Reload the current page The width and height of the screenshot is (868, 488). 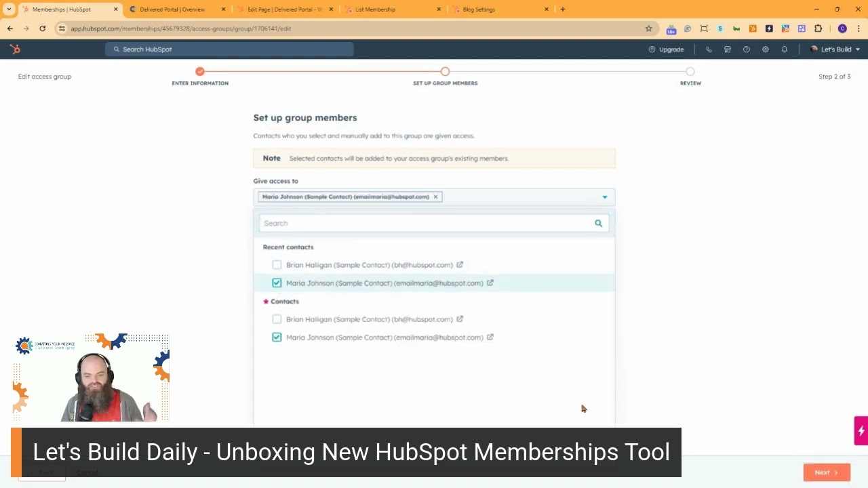[x=43, y=28]
